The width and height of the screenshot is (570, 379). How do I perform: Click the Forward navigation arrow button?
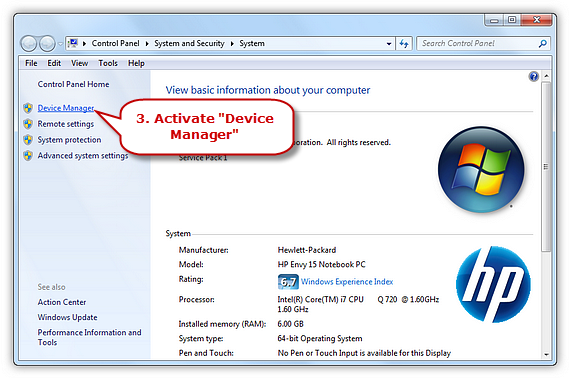[x=47, y=44]
